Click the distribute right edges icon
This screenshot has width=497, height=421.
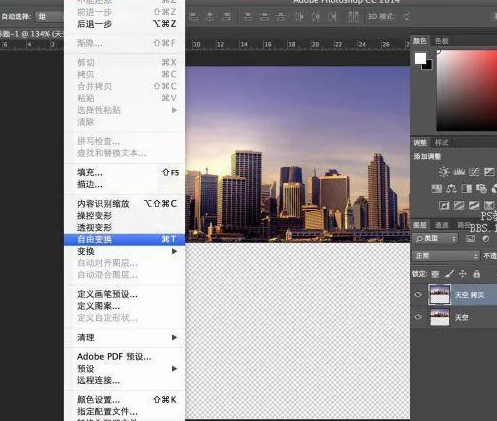[332, 16]
